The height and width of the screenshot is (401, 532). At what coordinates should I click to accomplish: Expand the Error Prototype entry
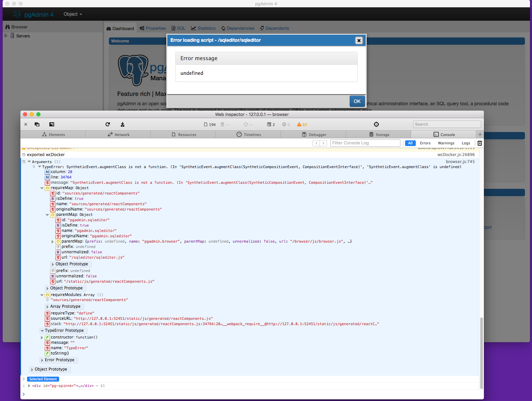[42, 360]
